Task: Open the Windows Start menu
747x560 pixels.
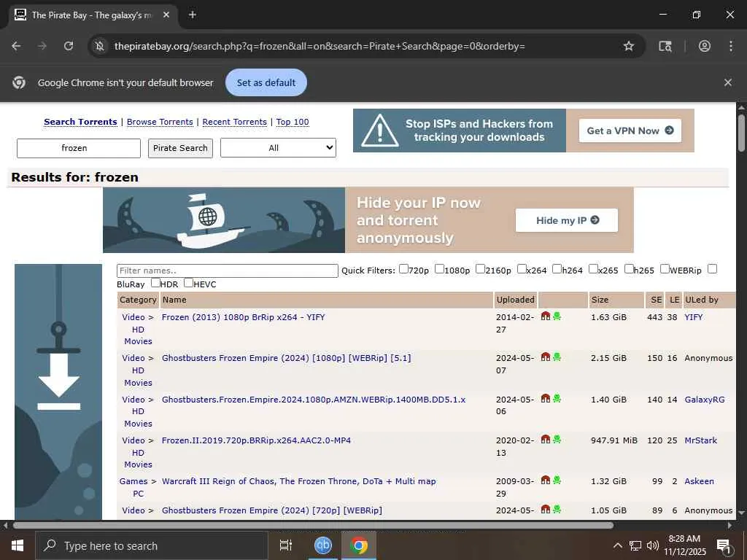Action: (x=18, y=545)
